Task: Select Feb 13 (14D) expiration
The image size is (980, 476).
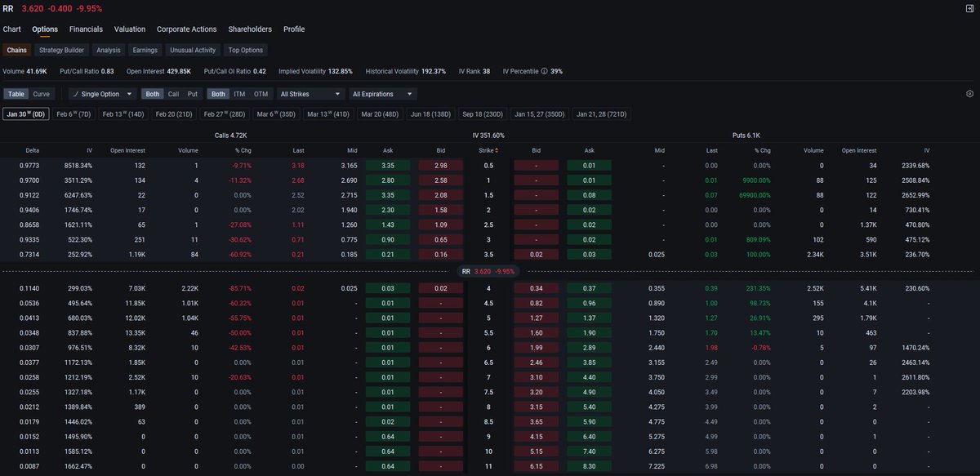Action: 122,114
